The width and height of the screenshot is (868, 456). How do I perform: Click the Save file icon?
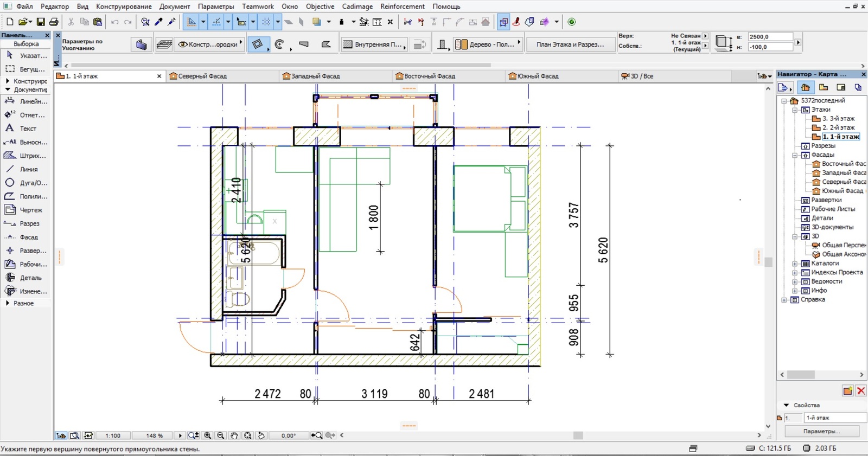click(x=41, y=22)
